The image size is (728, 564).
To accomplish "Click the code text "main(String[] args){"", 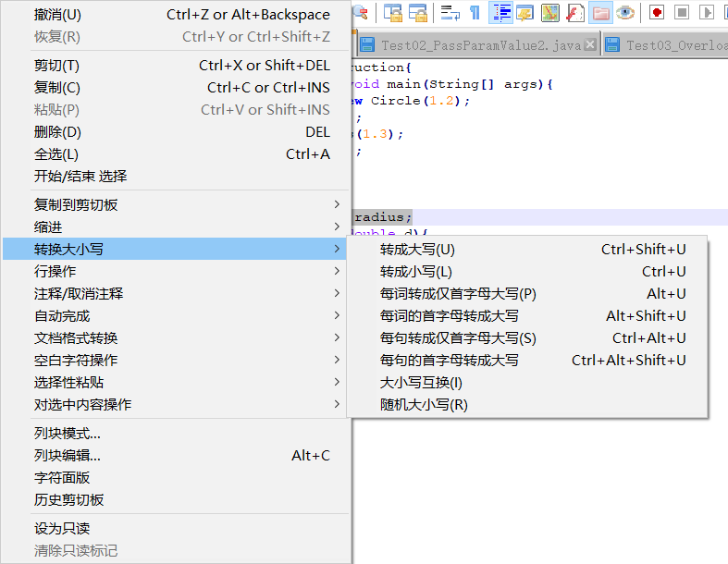I will coord(470,84).
